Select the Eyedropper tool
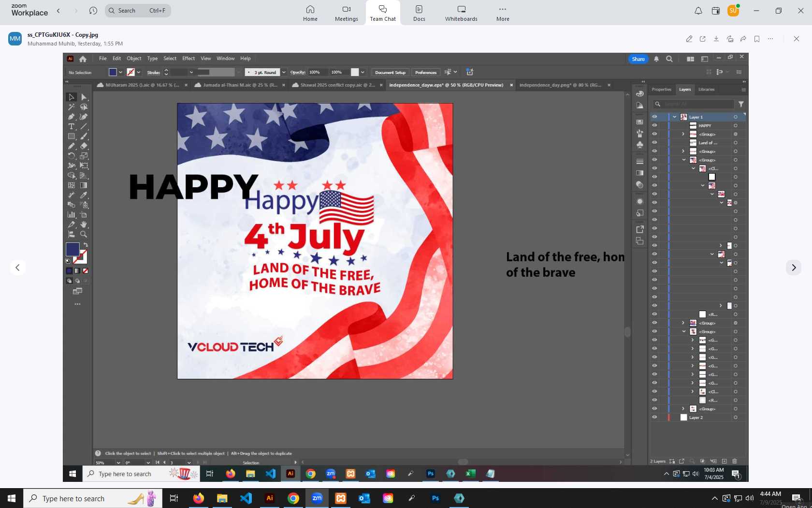The image size is (812, 508). pos(84,195)
